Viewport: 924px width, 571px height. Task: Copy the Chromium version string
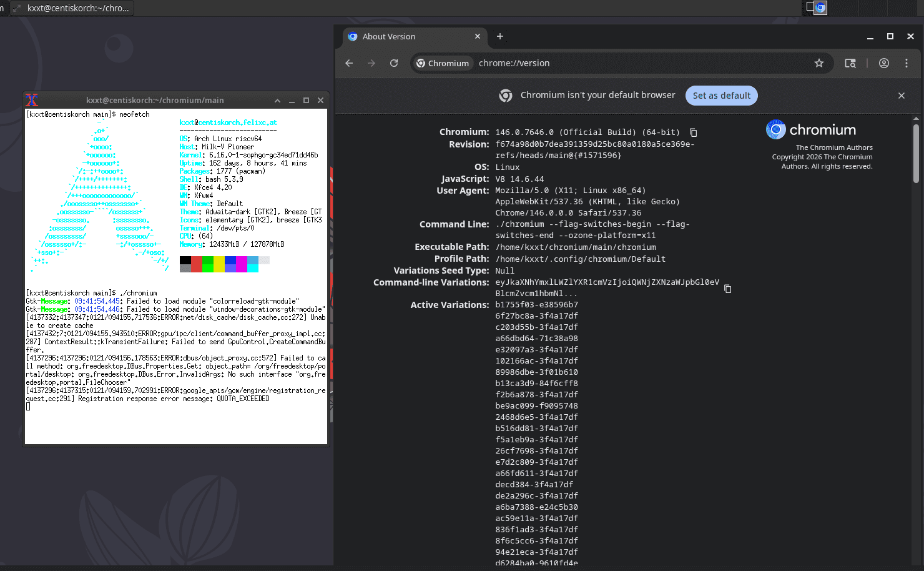point(693,132)
